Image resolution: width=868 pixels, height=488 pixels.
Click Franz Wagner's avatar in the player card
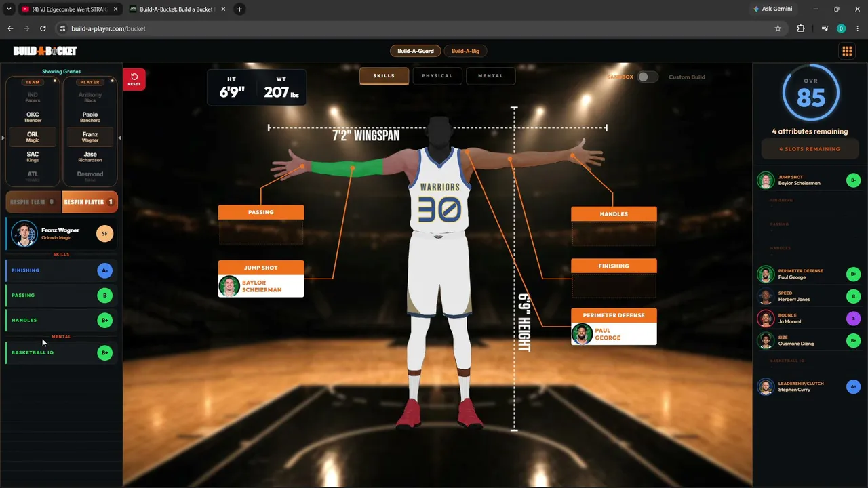[x=24, y=233]
